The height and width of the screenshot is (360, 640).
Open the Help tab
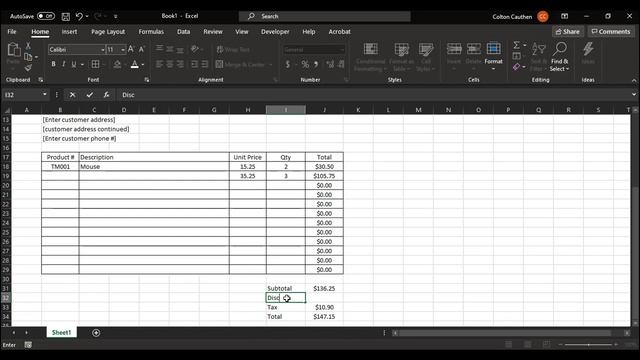pyautogui.click(x=309, y=32)
